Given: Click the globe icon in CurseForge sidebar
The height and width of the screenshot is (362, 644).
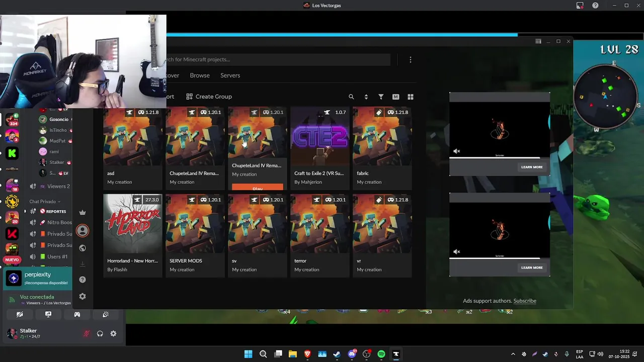Looking at the screenshot, I should (83, 248).
